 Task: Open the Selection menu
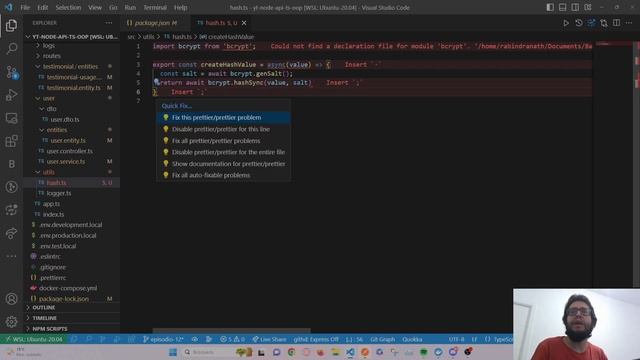(68, 7)
